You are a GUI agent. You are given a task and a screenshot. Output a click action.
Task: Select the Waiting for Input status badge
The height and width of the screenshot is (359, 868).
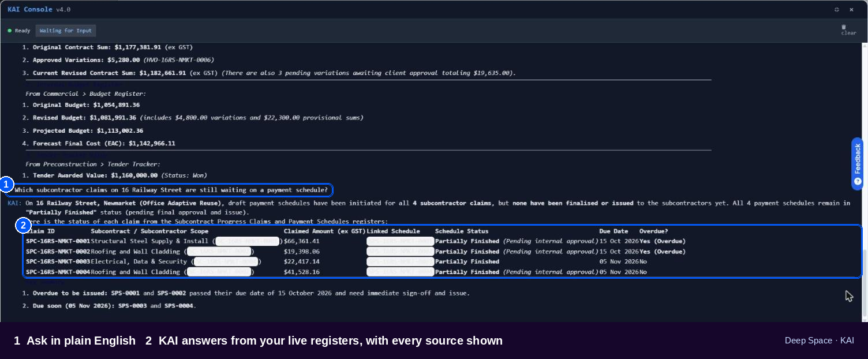pyautogui.click(x=66, y=31)
